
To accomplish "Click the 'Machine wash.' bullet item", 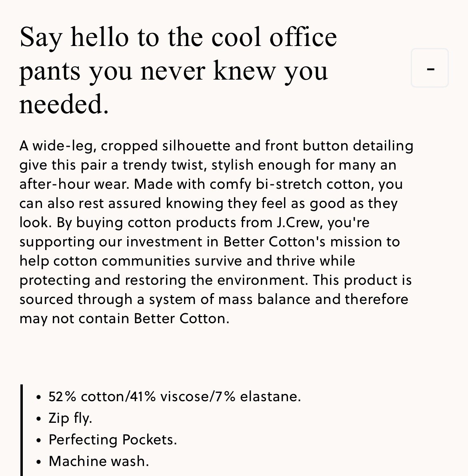I will click(x=98, y=461).
